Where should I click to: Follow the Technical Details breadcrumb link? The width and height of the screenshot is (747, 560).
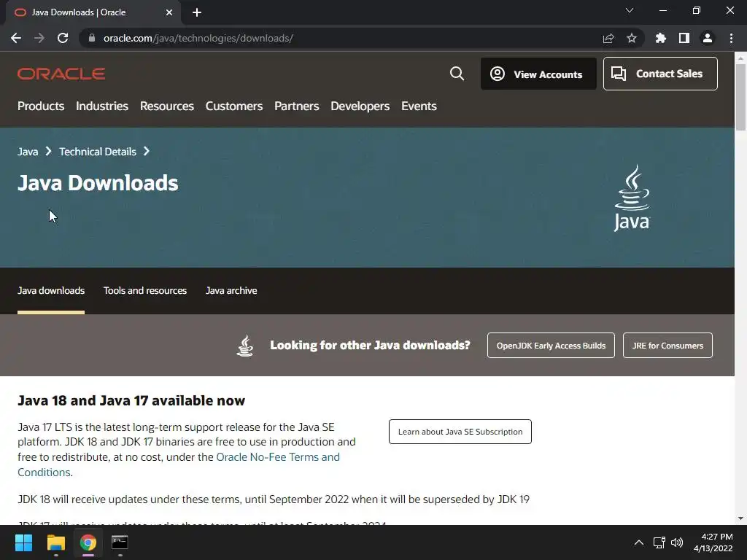click(x=98, y=152)
